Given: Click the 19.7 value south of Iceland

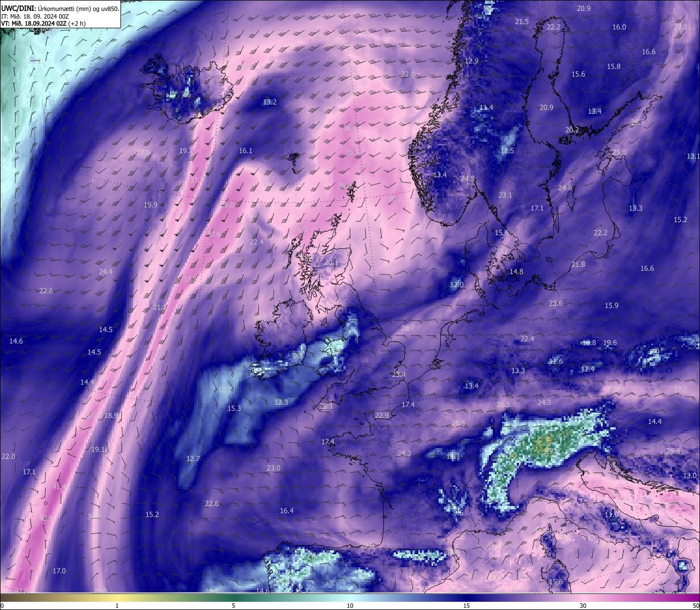Looking at the screenshot, I should 186,151.
